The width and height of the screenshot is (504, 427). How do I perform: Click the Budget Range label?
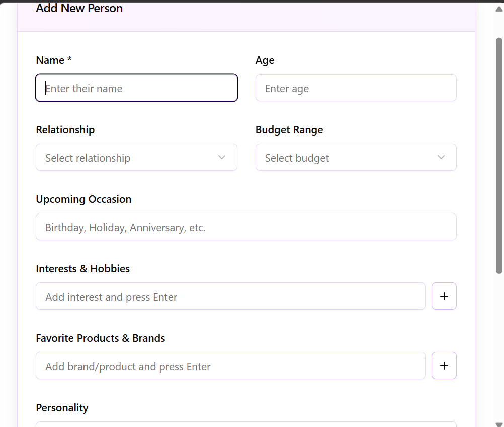[289, 130]
